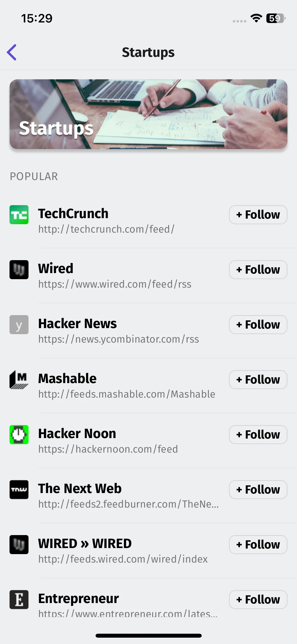Follow the Hacker Noon feed

click(x=258, y=435)
